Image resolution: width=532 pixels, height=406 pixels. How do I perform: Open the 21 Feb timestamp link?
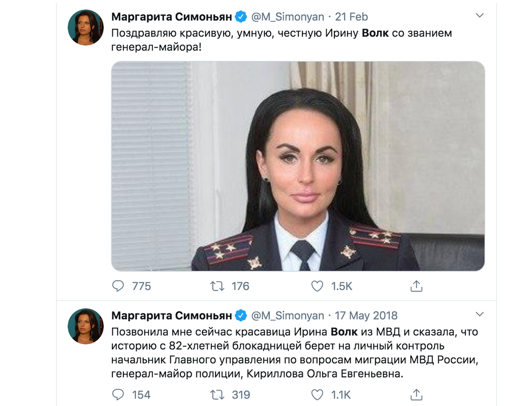pyautogui.click(x=352, y=17)
